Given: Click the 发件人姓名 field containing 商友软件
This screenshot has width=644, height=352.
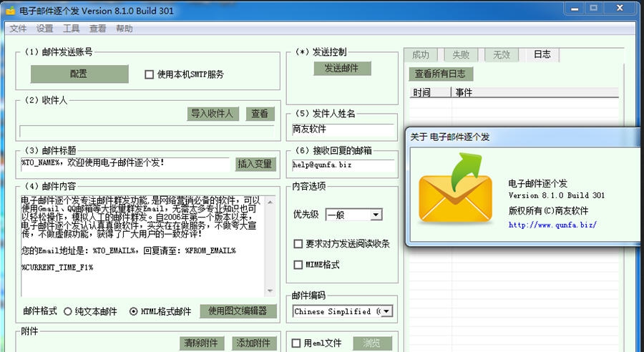Looking at the screenshot, I should tap(343, 129).
